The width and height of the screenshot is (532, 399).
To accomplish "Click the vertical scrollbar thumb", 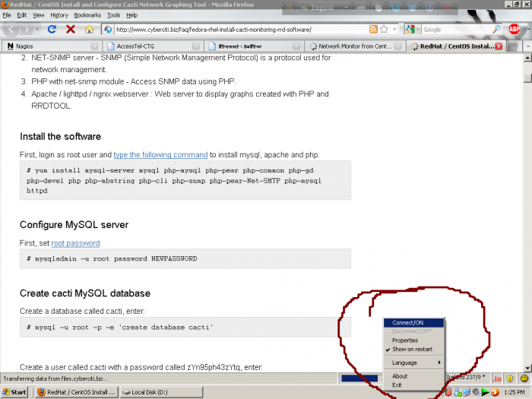I will pos(527,78).
